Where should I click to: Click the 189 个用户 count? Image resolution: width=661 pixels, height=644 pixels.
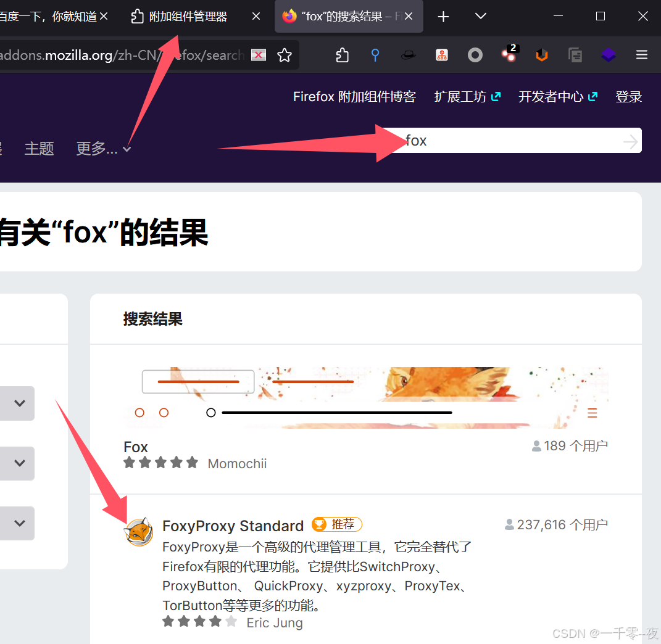[570, 446]
